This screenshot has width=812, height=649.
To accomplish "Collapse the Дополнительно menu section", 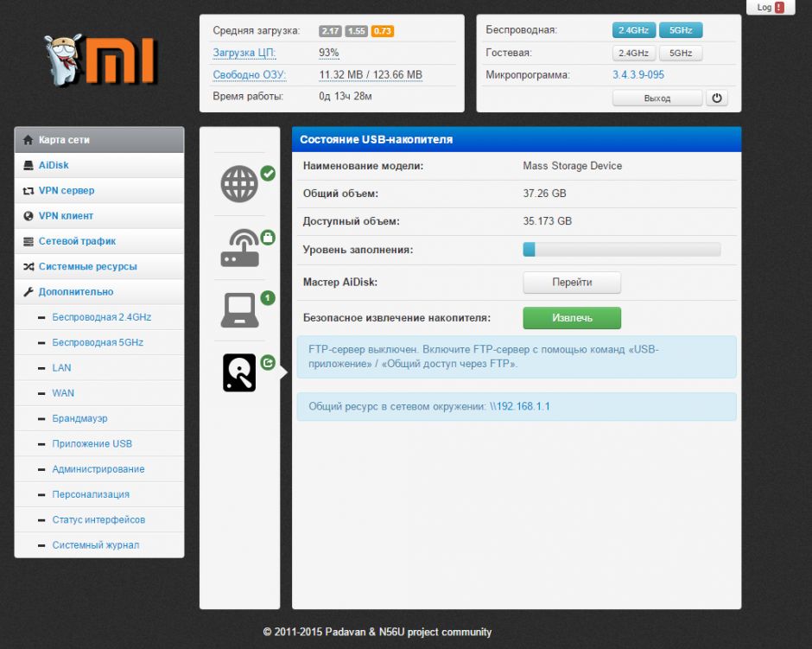I will click(x=76, y=292).
